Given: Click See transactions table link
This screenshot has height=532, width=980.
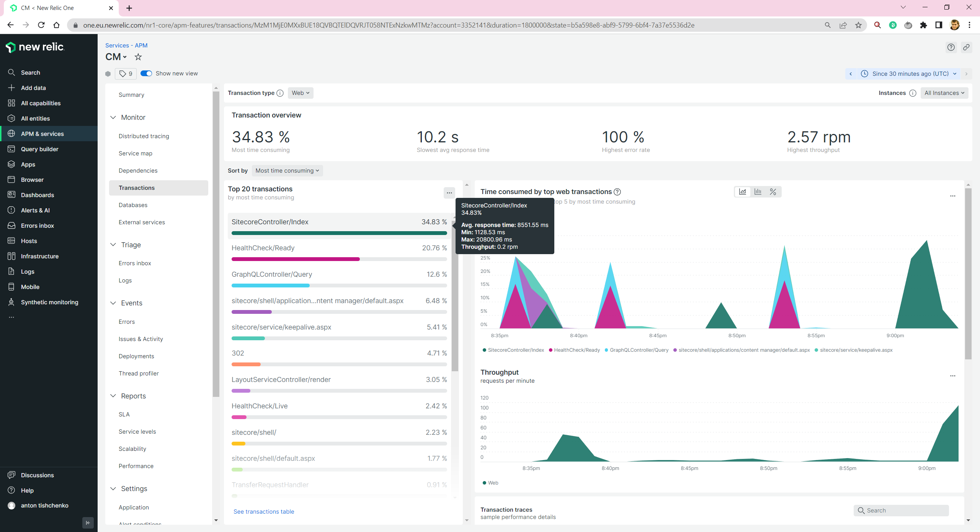Looking at the screenshot, I should tap(264, 512).
